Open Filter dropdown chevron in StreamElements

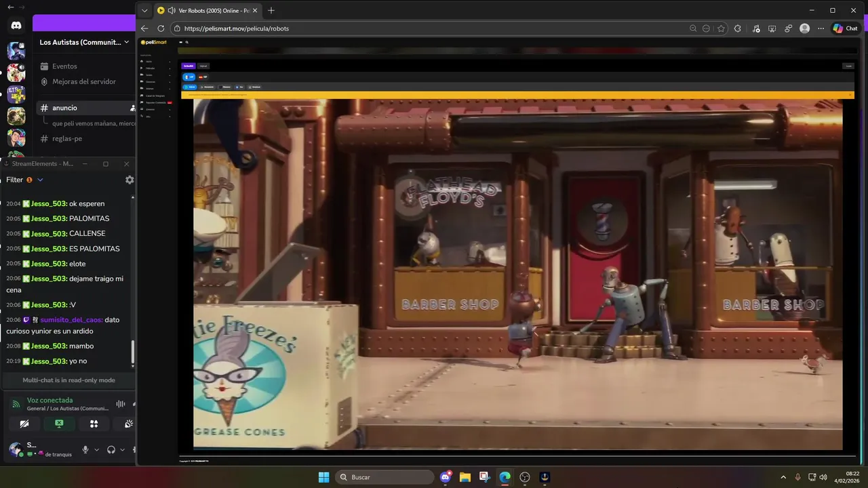(40, 180)
